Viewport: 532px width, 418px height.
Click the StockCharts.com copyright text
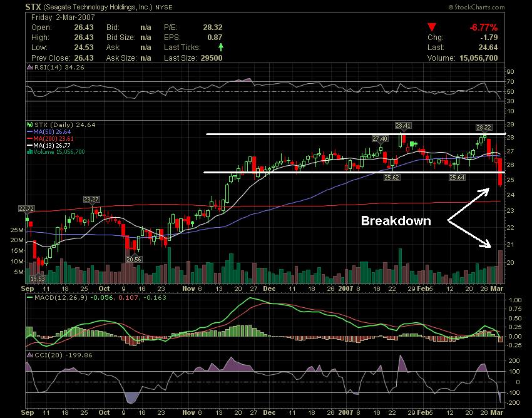click(476, 7)
